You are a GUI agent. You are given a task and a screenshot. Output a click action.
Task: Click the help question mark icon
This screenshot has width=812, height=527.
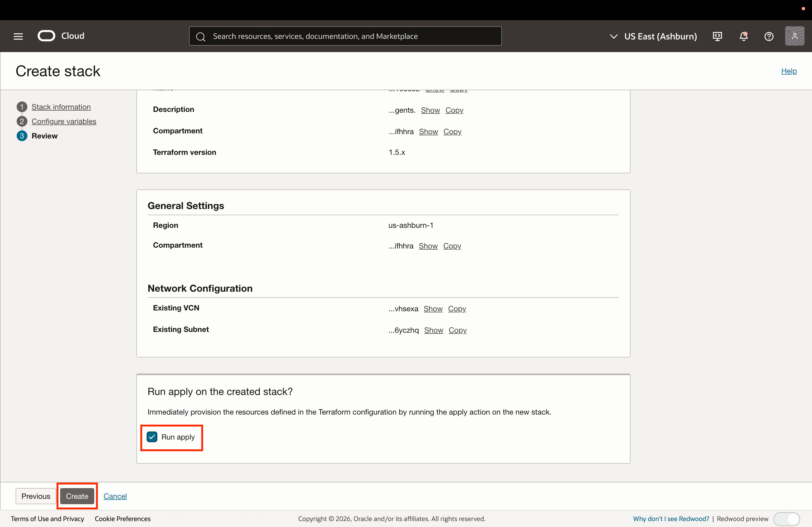click(769, 36)
